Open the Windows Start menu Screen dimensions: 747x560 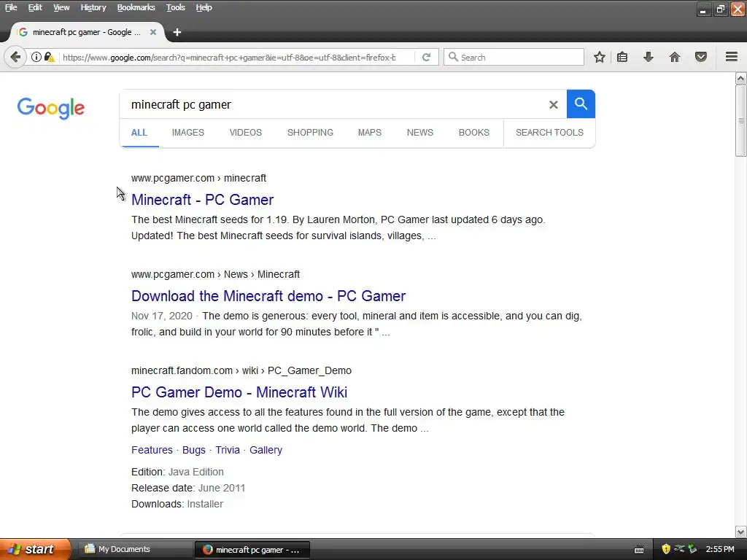(x=35, y=549)
